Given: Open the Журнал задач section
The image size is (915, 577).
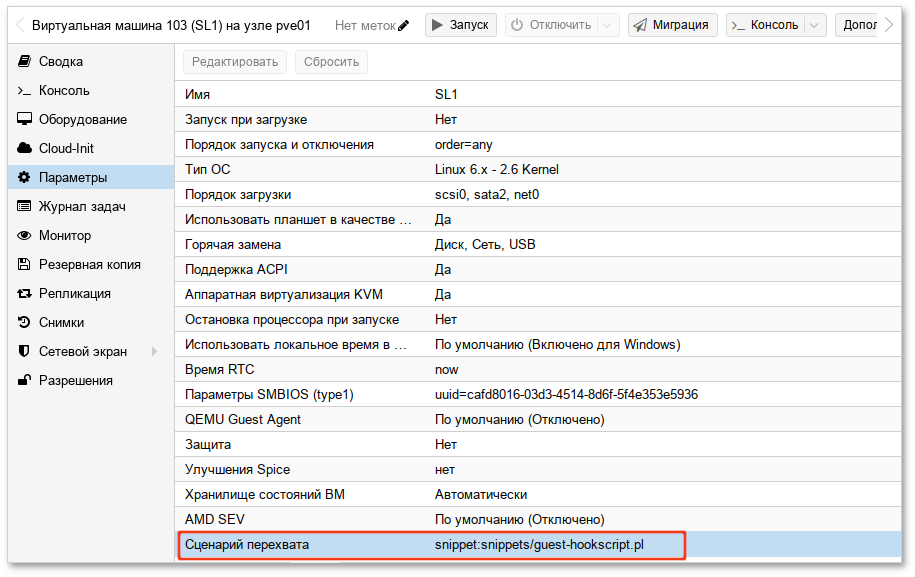Looking at the screenshot, I should [x=81, y=207].
